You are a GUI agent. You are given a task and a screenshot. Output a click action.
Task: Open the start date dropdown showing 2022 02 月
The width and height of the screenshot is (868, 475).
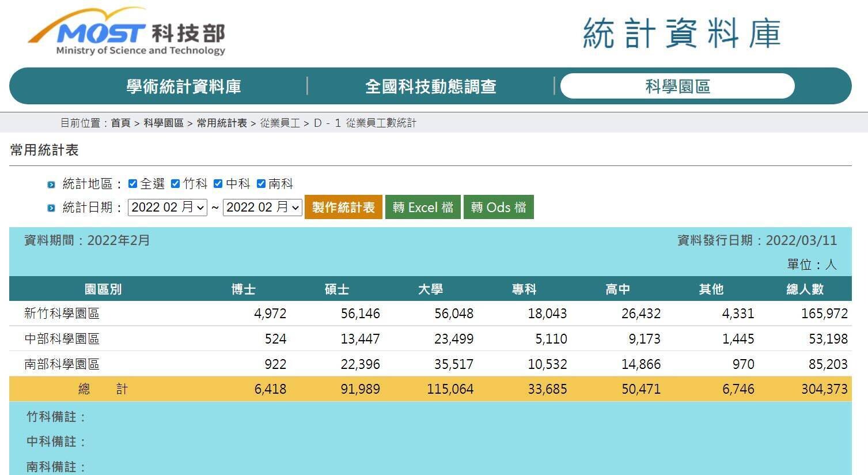[167, 207]
